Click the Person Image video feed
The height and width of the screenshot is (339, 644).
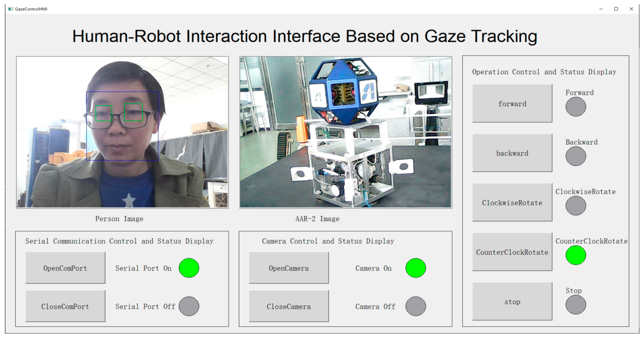122,132
